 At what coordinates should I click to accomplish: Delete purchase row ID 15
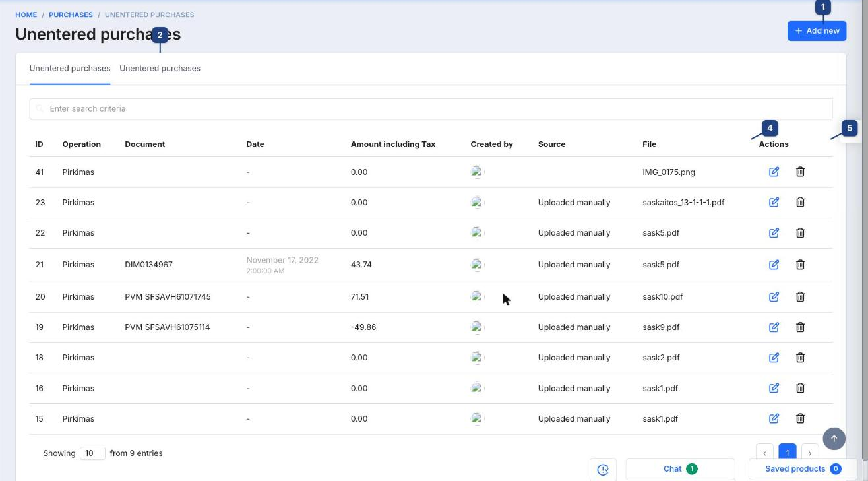pyautogui.click(x=800, y=418)
